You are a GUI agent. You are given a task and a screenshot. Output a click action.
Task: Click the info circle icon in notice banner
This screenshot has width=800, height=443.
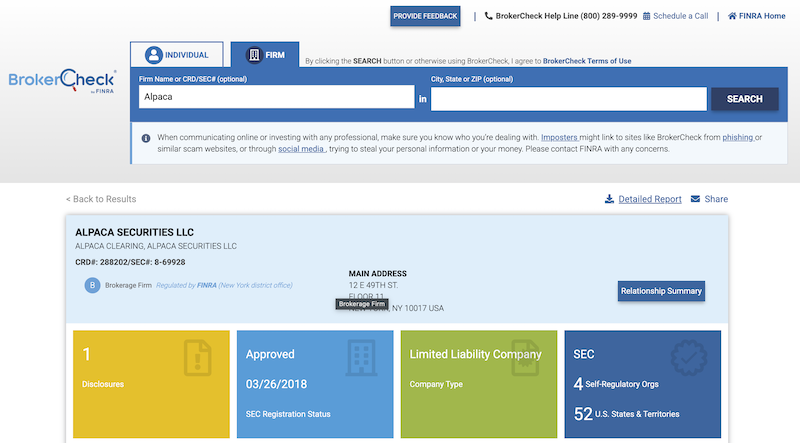point(146,138)
